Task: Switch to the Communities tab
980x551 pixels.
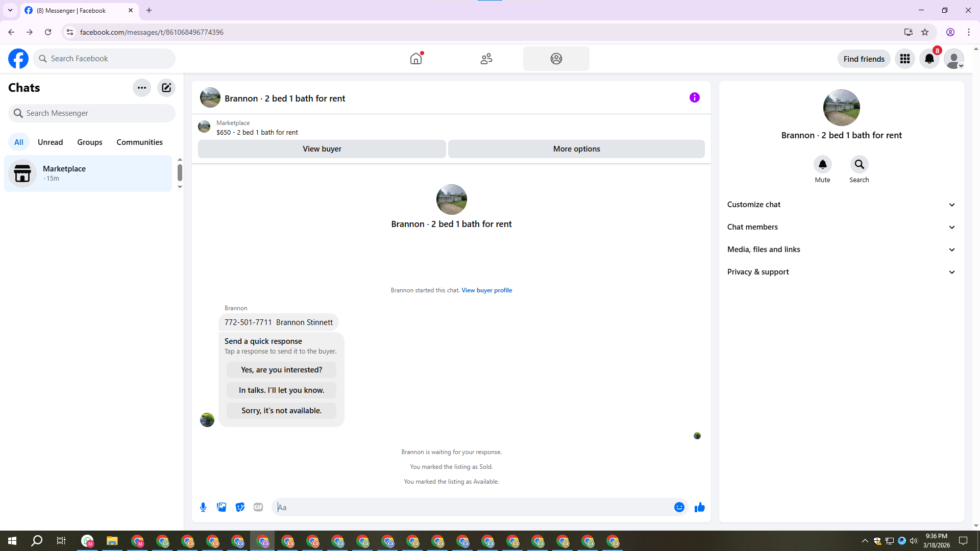Action: pos(139,142)
